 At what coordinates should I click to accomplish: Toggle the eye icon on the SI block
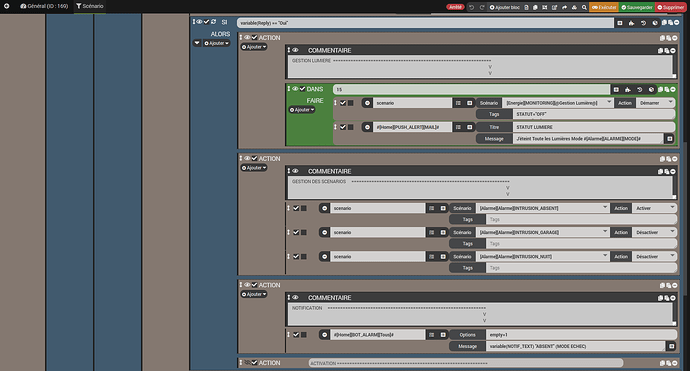[x=199, y=22]
